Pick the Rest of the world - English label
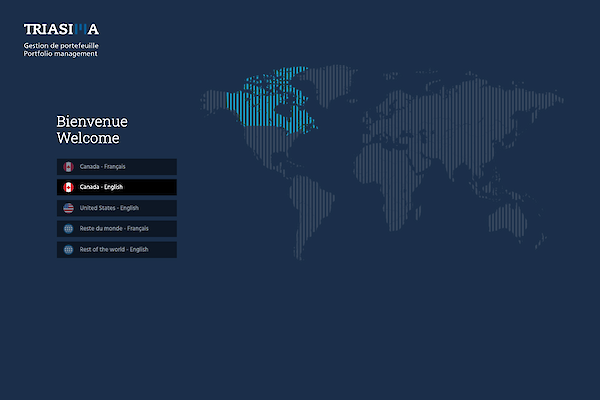This screenshot has width=600, height=400. pyautogui.click(x=114, y=249)
